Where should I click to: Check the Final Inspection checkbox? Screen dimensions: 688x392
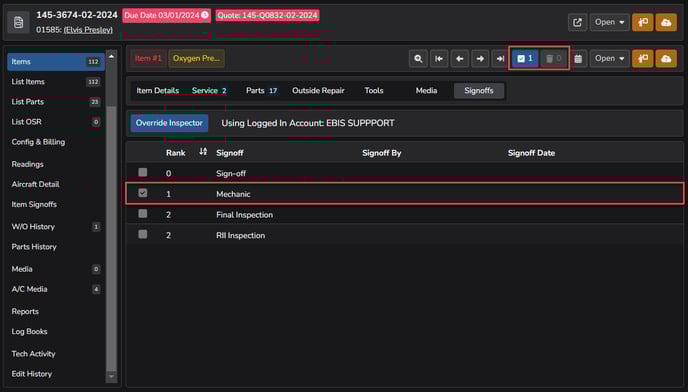click(143, 213)
